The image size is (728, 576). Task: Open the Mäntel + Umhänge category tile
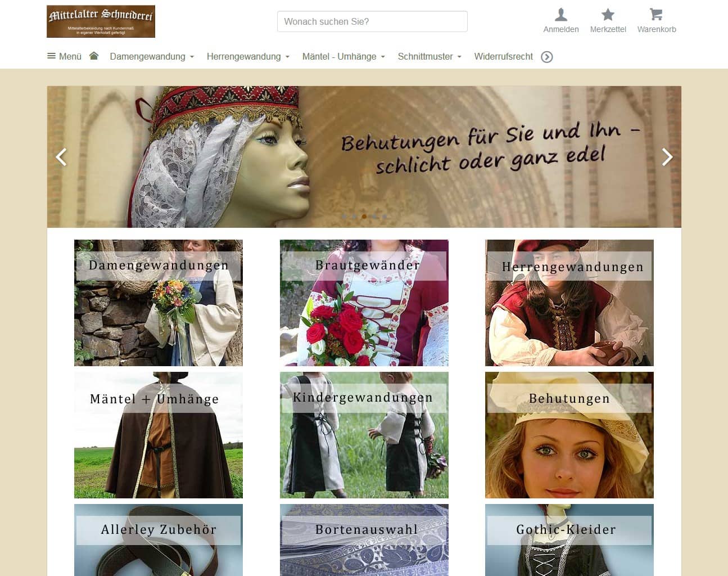coord(159,435)
